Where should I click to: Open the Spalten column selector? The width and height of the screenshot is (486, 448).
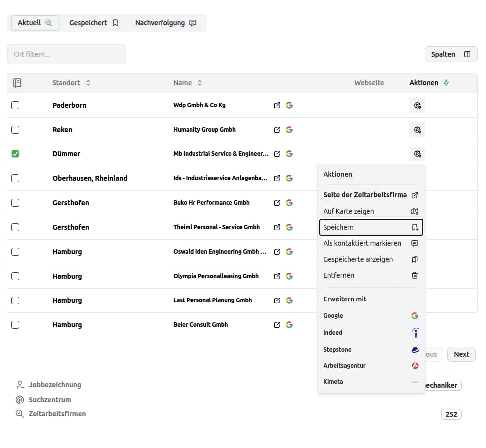pos(451,54)
